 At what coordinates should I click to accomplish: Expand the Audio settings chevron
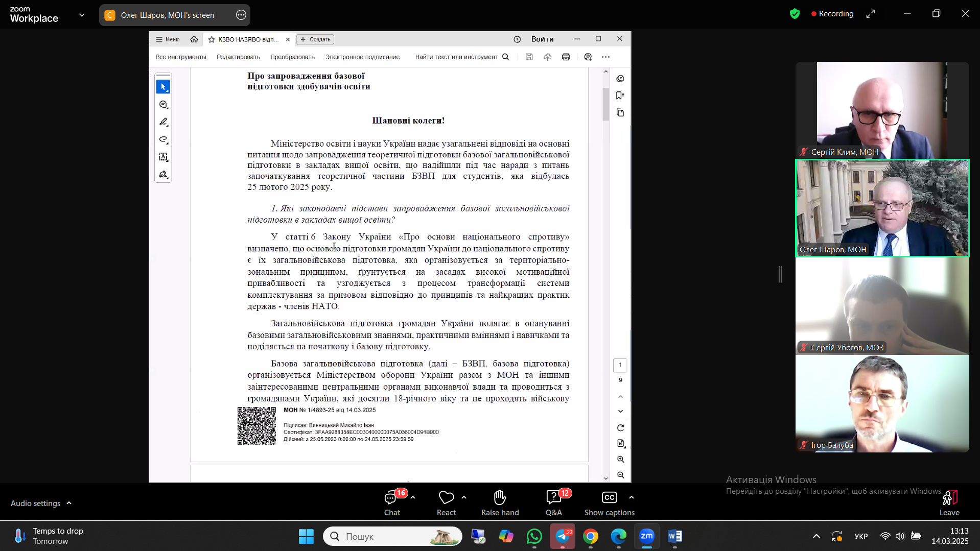[69, 503]
